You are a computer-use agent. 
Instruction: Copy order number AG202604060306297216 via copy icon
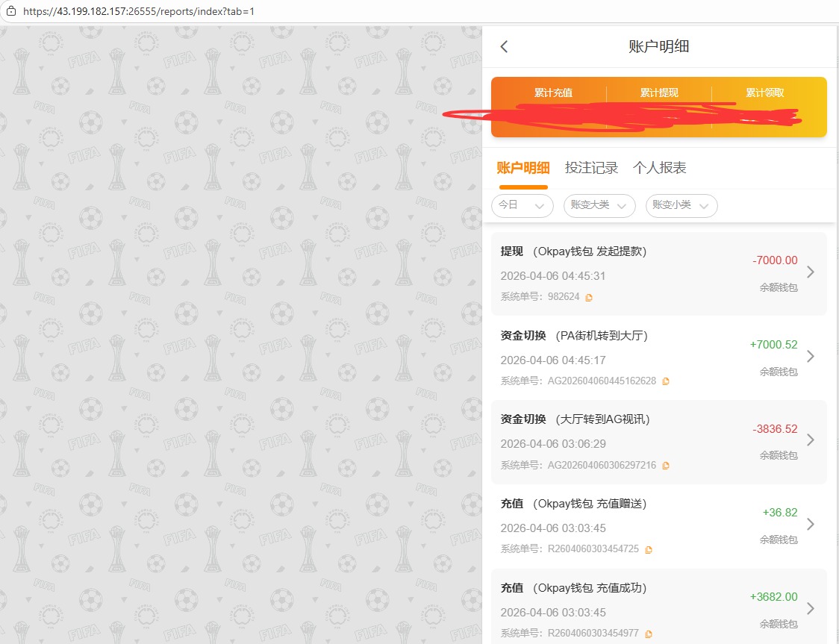pyautogui.click(x=666, y=466)
